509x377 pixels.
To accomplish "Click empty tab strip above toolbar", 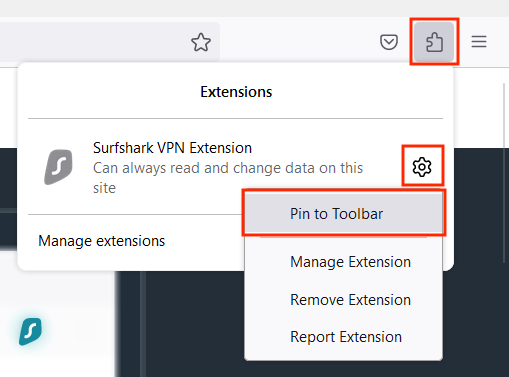I will click(254, 8).
